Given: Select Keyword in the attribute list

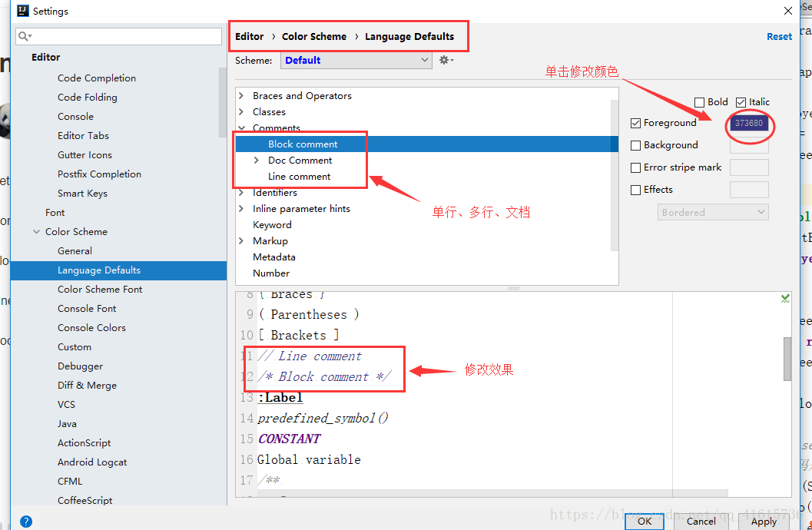Looking at the screenshot, I should point(272,224).
